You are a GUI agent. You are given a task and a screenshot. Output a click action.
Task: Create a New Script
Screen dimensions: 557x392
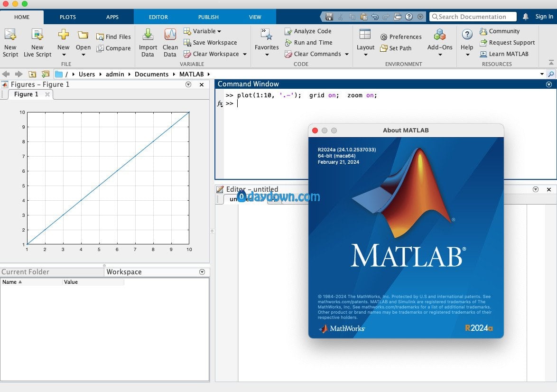[x=10, y=43]
